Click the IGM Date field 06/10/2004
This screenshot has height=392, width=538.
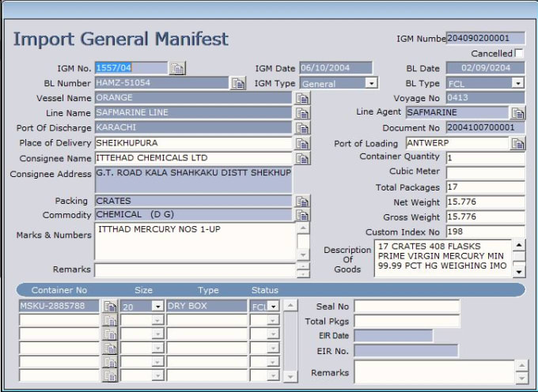point(336,68)
